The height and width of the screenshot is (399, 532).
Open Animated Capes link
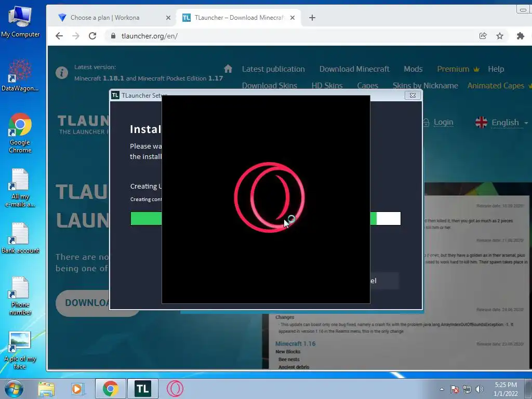tap(496, 86)
